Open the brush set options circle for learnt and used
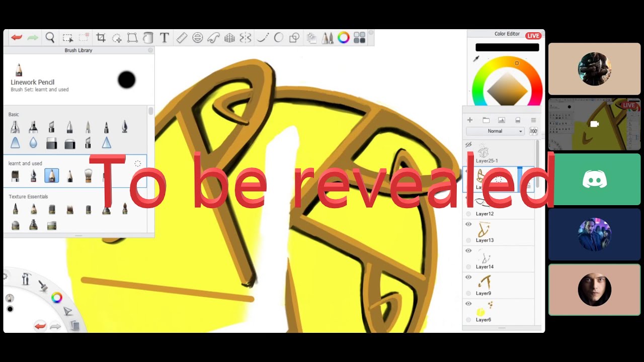The image size is (644, 362). tap(137, 163)
